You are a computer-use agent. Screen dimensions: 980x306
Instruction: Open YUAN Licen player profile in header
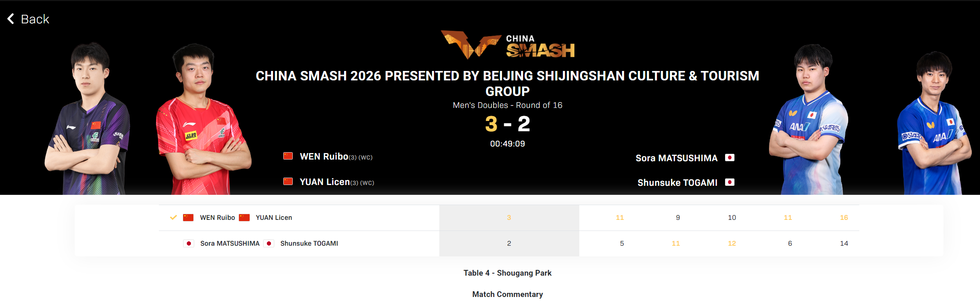pyautogui.click(x=325, y=182)
